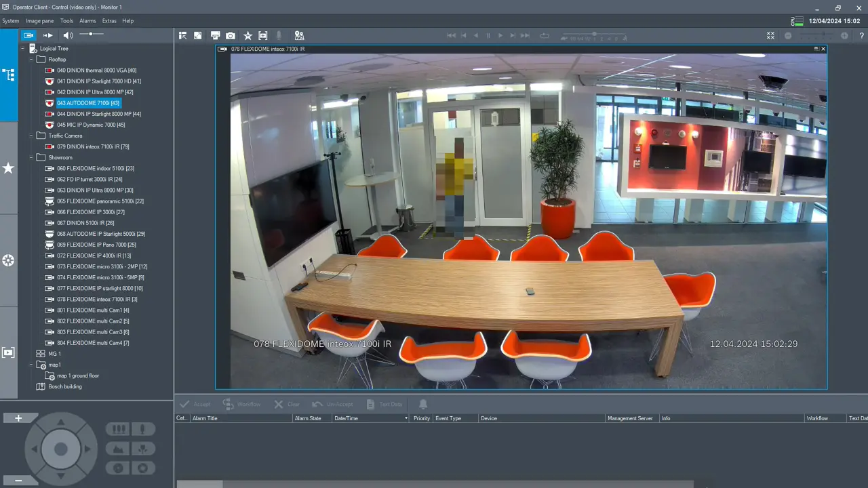Toggle live mode with the camera toggle
Image resolution: width=868 pixels, height=488 pixels.
click(28, 35)
